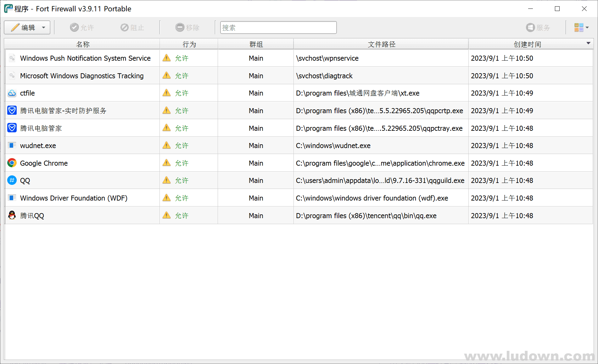Click Main group in 腾讯QQ row
Image resolution: width=598 pixels, height=364 pixels.
coord(256,216)
